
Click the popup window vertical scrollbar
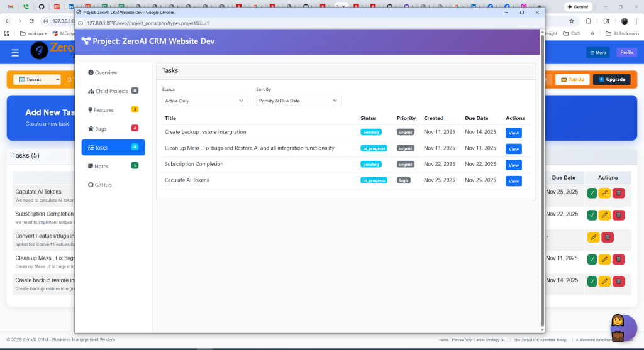[x=542, y=189]
